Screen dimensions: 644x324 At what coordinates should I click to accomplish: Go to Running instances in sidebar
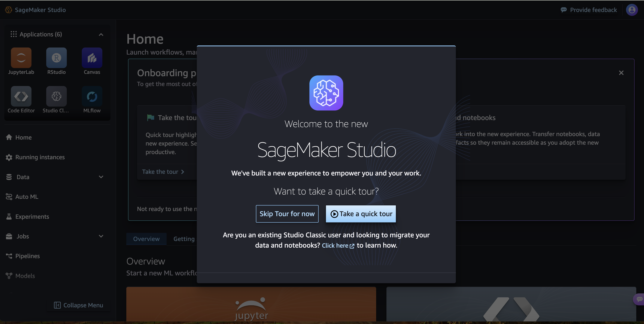[40, 157]
